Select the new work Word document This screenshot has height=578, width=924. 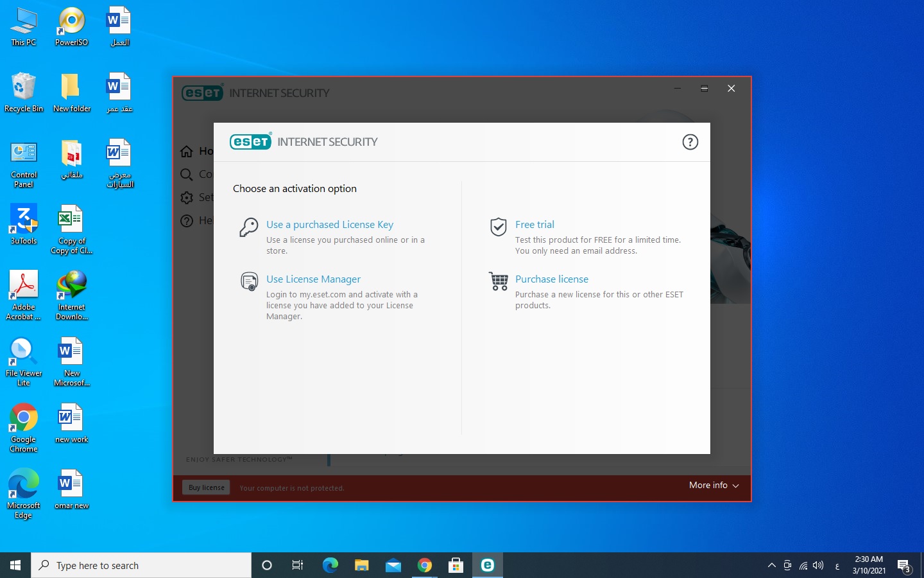[x=72, y=423]
